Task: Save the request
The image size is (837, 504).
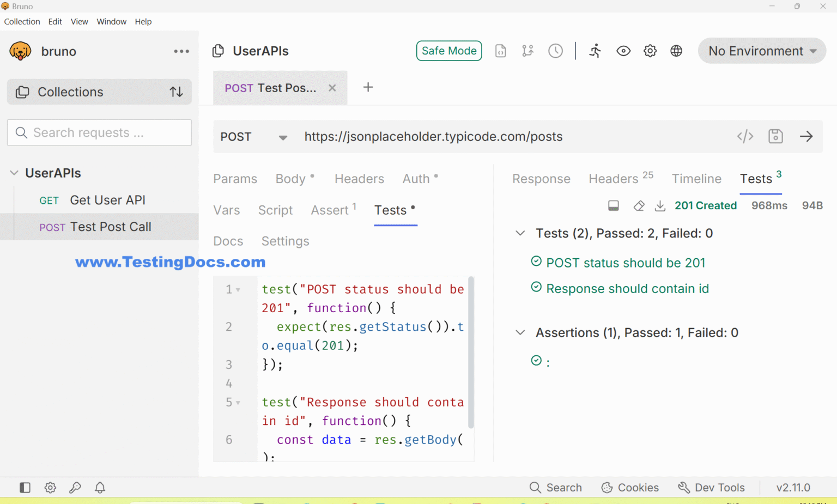Action: click(x=775, y=136)
